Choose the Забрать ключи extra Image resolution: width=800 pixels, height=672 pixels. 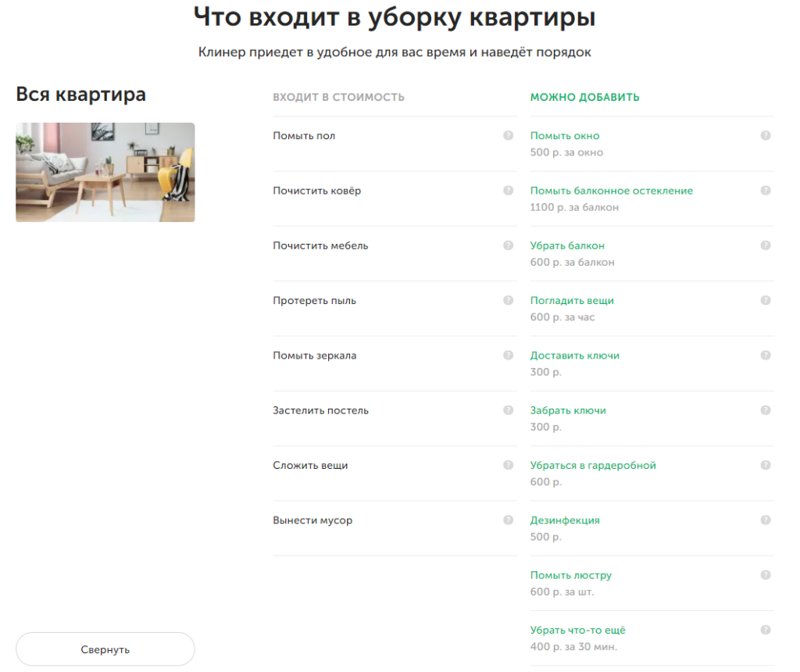568,411
